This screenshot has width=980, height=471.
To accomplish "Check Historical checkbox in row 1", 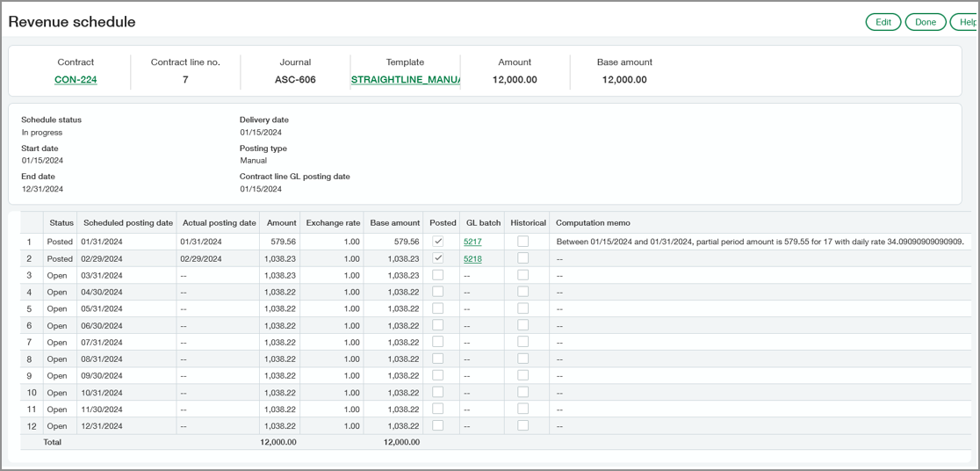I will click(522, 242).
